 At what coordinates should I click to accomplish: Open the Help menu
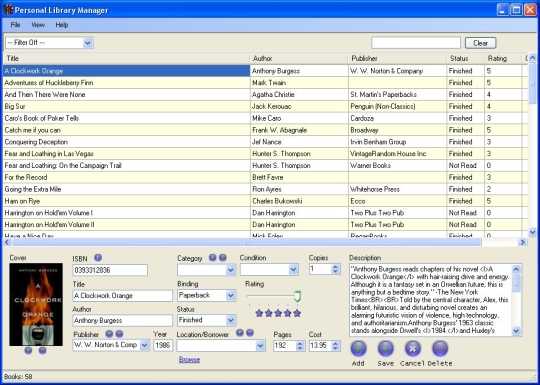[x=62, y=25]
